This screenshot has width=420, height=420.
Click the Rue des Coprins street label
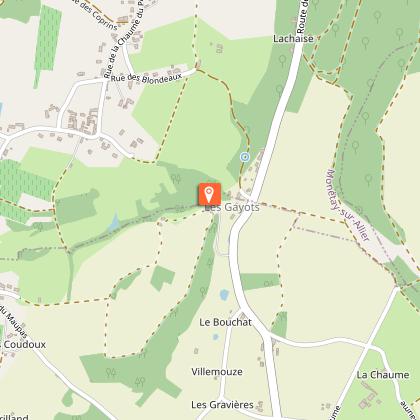point(96,15)
